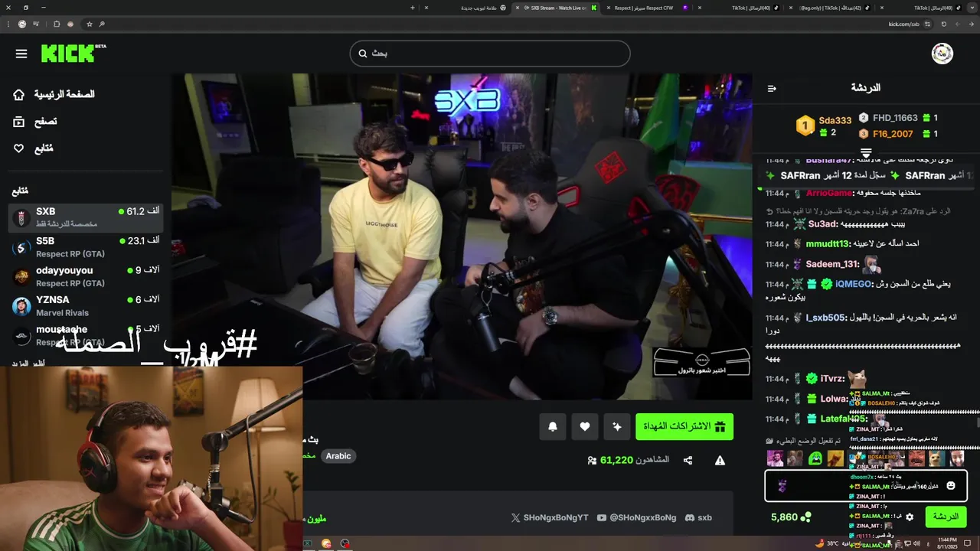Open YZNSA channel in followed list
The image size is (980, 551).
pos(86,306)
